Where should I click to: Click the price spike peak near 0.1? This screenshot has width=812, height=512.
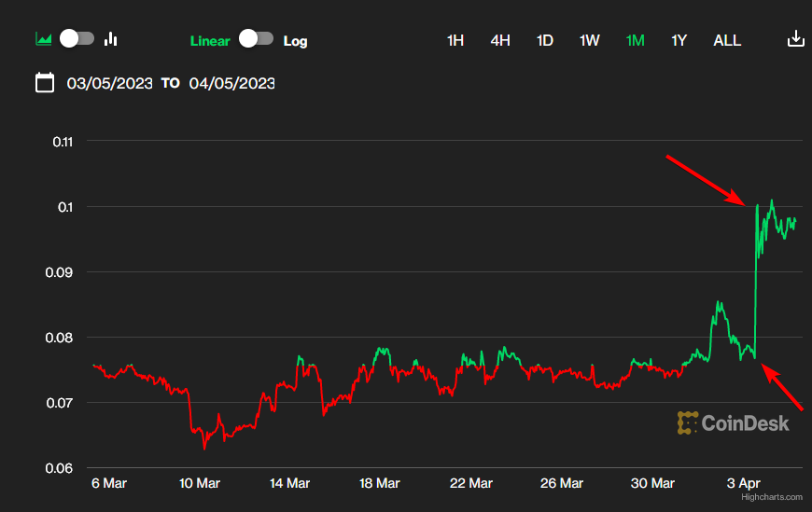click(x=756, y=205)
